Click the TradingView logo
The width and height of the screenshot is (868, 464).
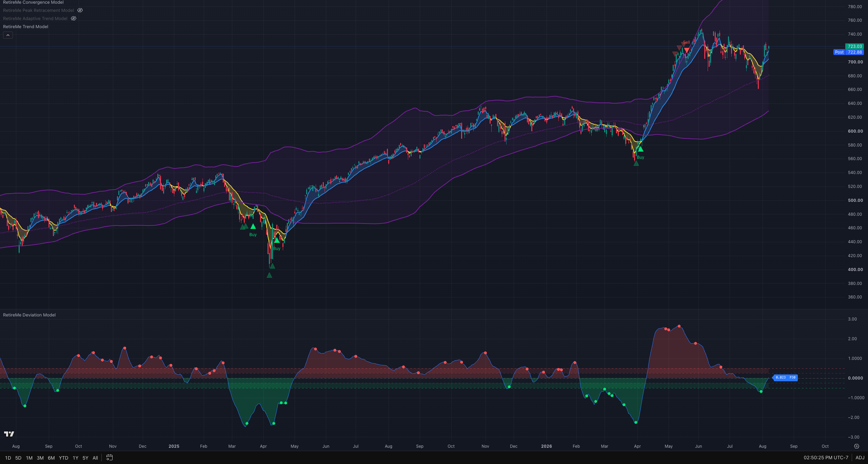click(9, 434)
